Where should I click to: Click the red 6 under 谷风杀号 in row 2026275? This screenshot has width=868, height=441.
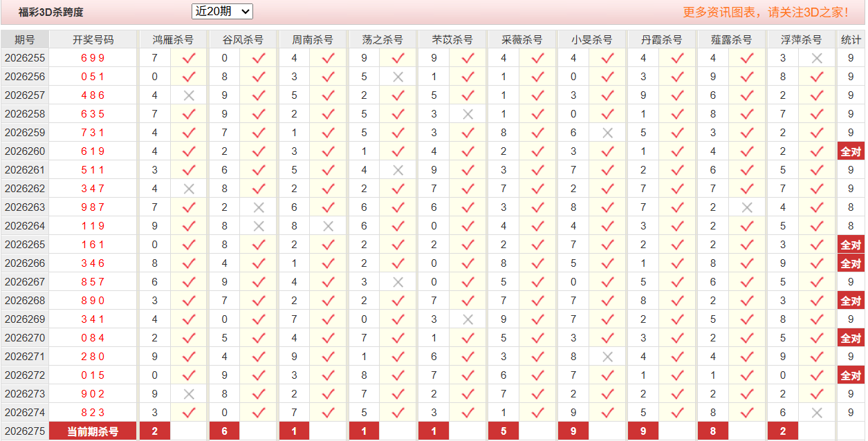tap(224, 431)
